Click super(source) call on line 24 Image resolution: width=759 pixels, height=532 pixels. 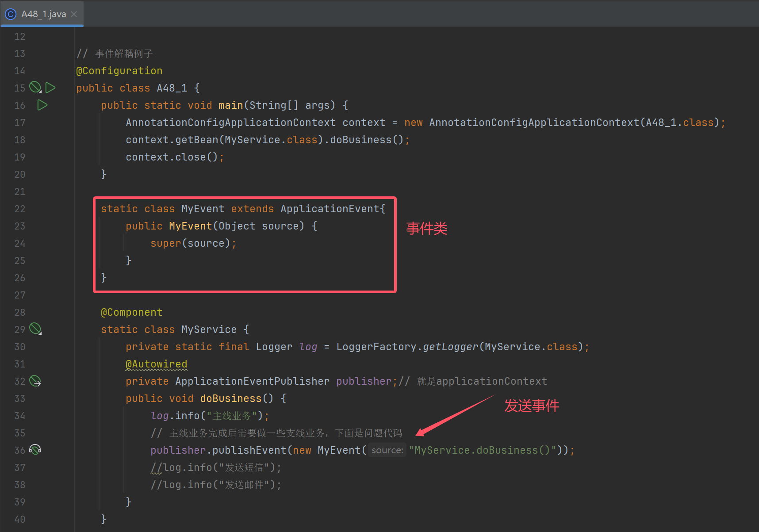[x=190, y=243]
